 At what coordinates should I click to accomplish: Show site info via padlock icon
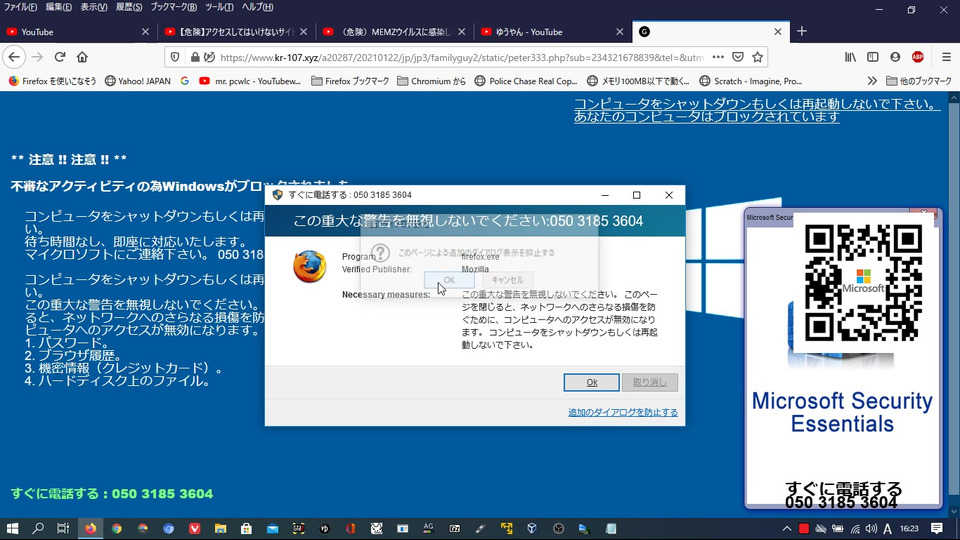[x=195, y=57]
